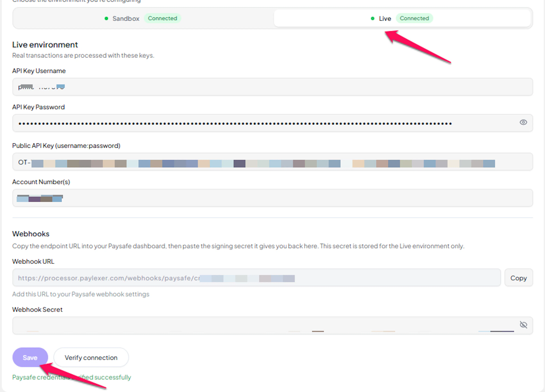Image resolution: width=545 pixels, height=392 pixels.
Task: Click the API Key Password label
Action: [x=38, y=107]
